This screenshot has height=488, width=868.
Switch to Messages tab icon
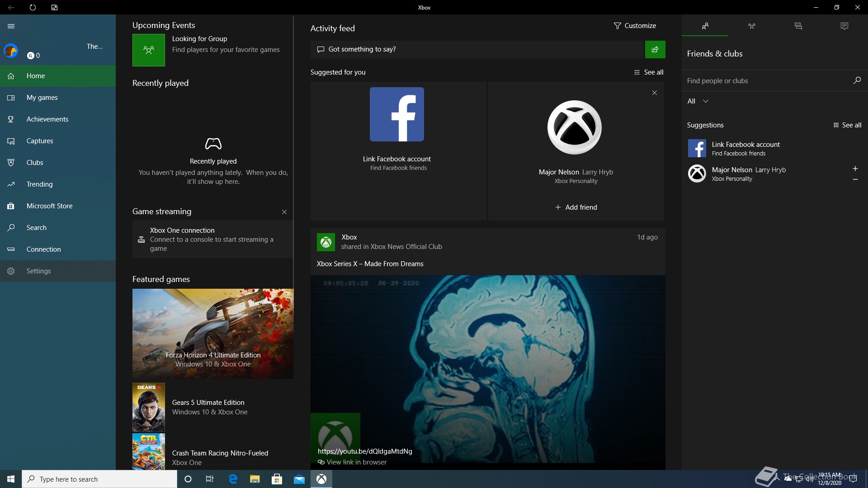798,26
